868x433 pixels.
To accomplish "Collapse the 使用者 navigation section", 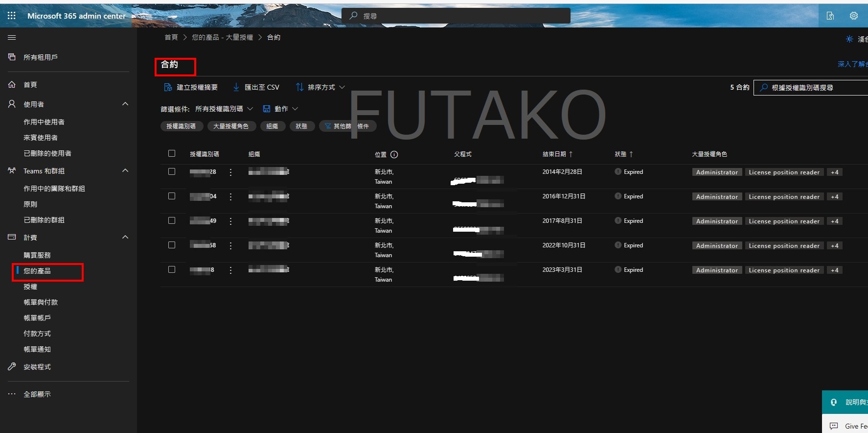I will (125, 104).
